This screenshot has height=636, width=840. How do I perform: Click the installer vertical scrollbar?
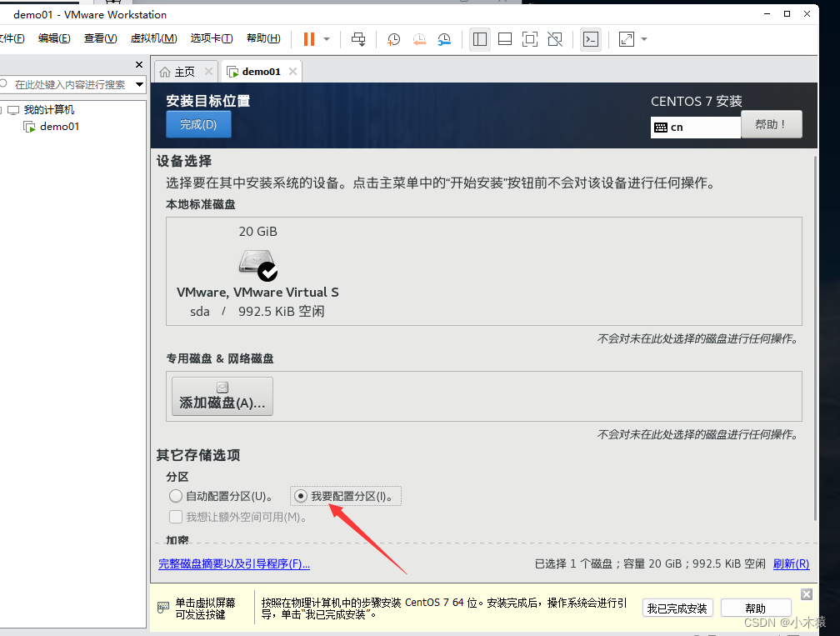coord(815,338)
